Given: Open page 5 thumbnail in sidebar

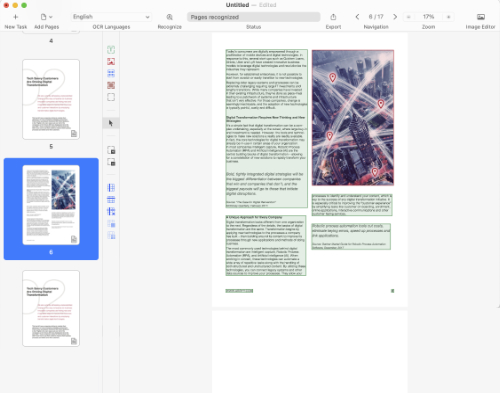Looking at the screenshot, I should (x=51, y=99).
